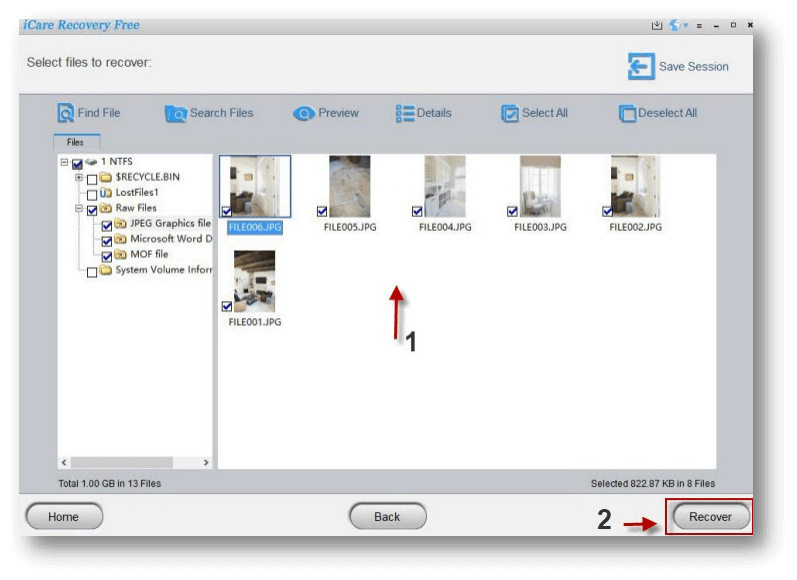Click the Search Files label
The image size is (797, 580).
[x=222, y=113]
